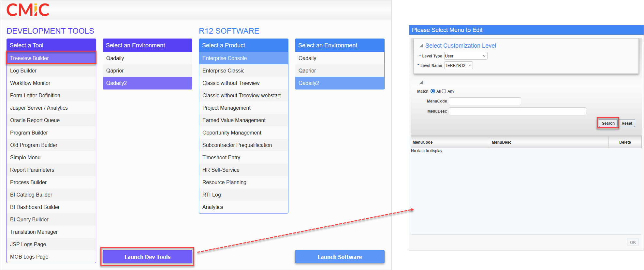Click the OK button in dialog

(633, 242)
